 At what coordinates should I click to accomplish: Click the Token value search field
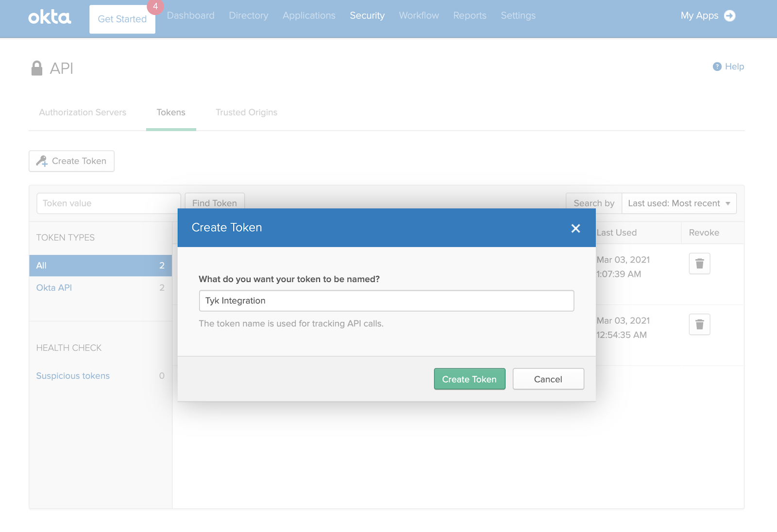coord(108,203)
